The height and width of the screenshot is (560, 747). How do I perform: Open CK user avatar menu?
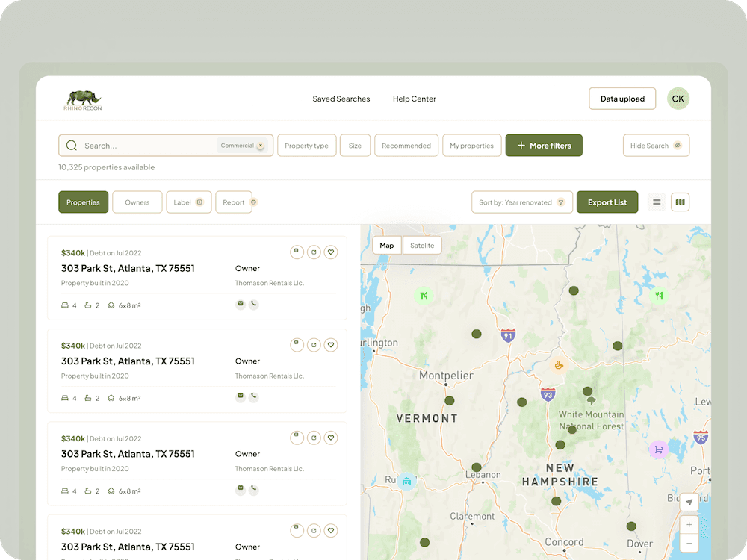[x=678, y=99]
